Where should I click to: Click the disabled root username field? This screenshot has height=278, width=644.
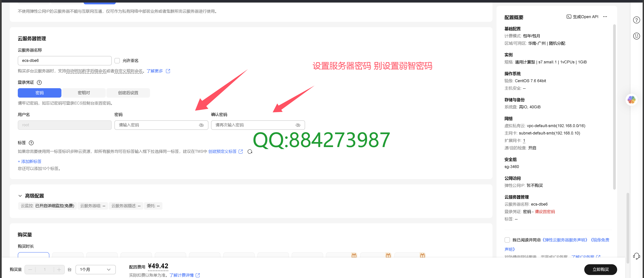(64, 125)
